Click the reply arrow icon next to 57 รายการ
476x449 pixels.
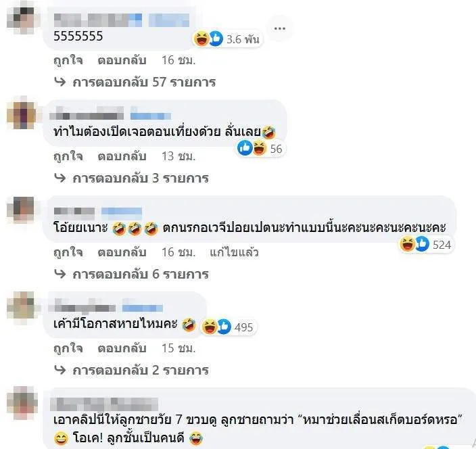59,82
